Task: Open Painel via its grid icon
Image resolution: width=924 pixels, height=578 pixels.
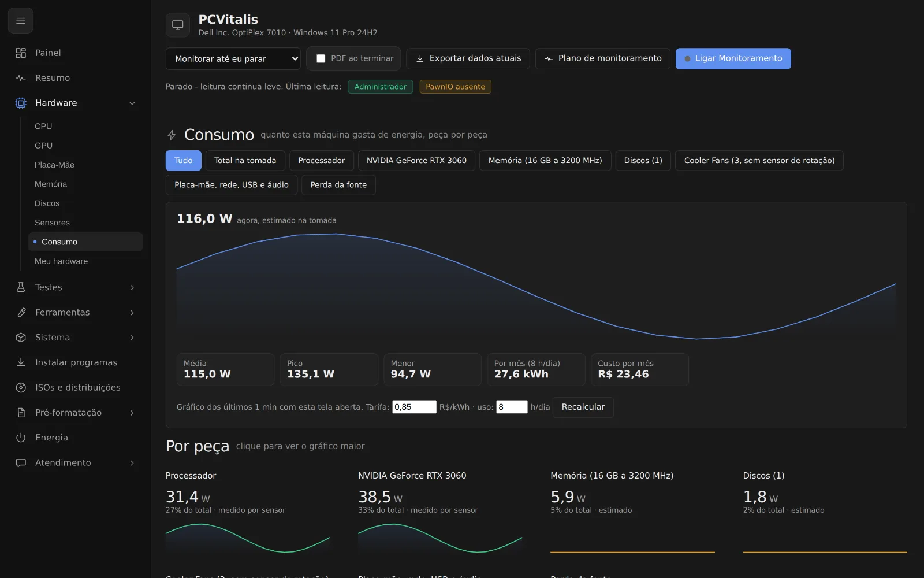Action: click(21, 53)
